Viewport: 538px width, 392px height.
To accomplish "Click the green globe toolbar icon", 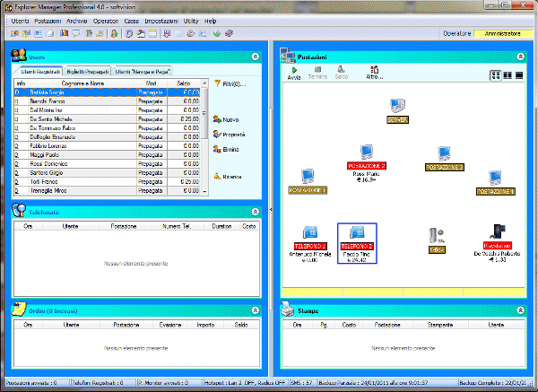I will 216,34.
